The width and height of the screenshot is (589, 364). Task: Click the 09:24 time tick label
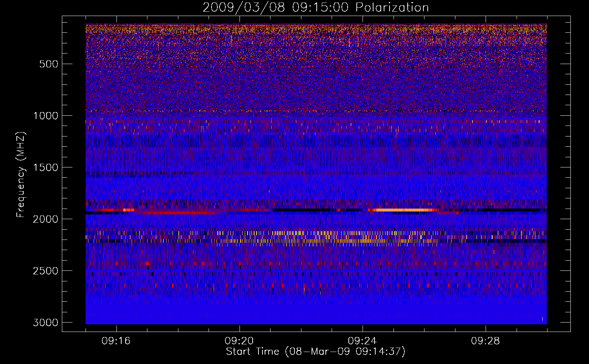pyautogui.click(x=363, y=341)
